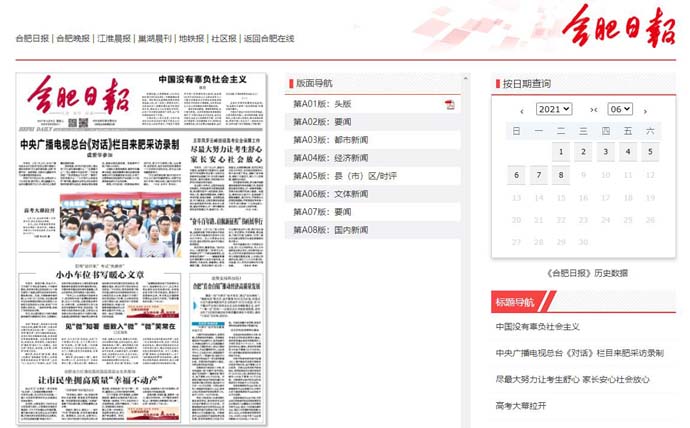Open the 地铁报 navigation link
Screen dimensions: 690x428
(191, 38)
